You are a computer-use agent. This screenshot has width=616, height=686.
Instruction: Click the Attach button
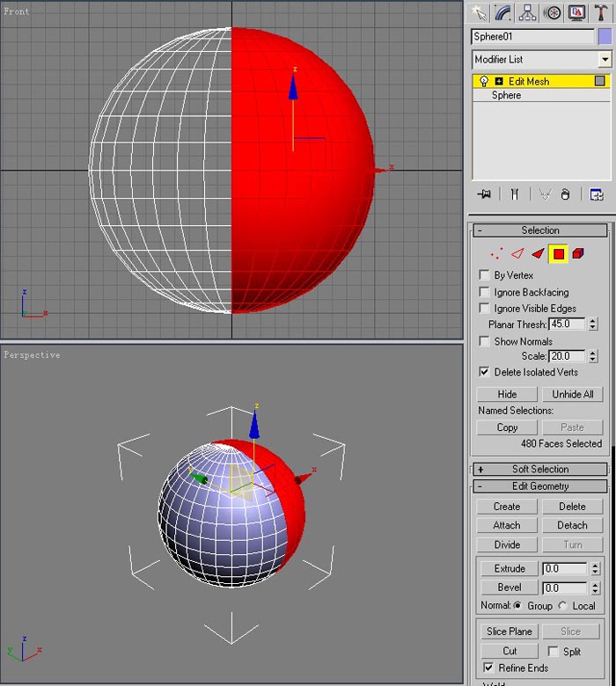[x=507, y=525]
